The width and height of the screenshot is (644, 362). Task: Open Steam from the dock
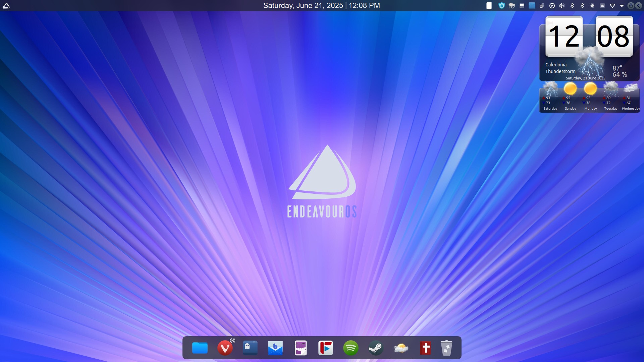click(x=376, y=348)
